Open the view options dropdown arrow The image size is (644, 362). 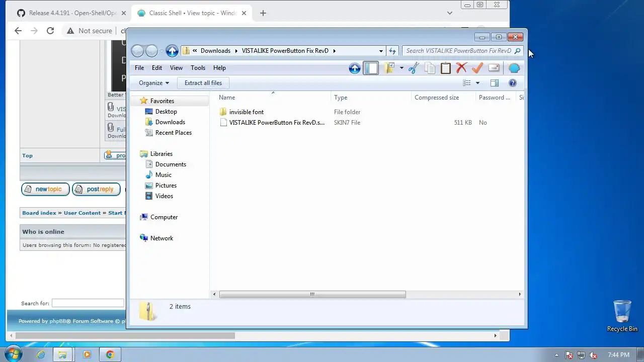(477, 83)
